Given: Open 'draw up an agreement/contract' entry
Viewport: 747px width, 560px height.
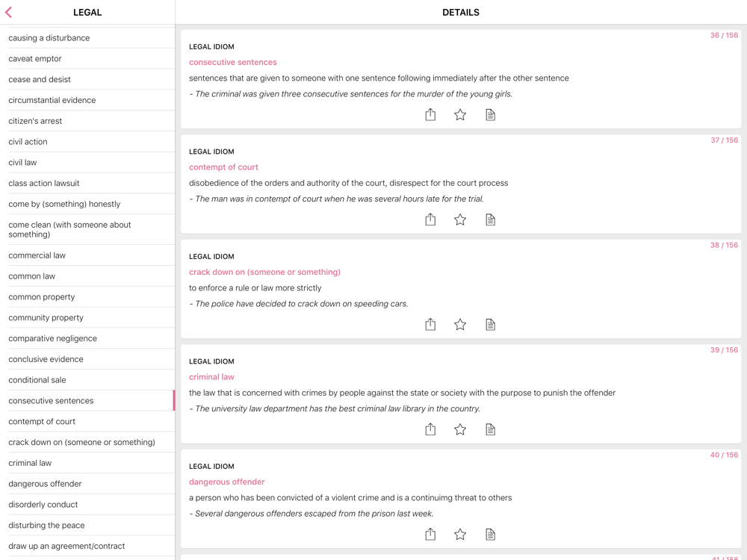Looking at the screenshot, I should pyautogui.click(x=66, y=546).
